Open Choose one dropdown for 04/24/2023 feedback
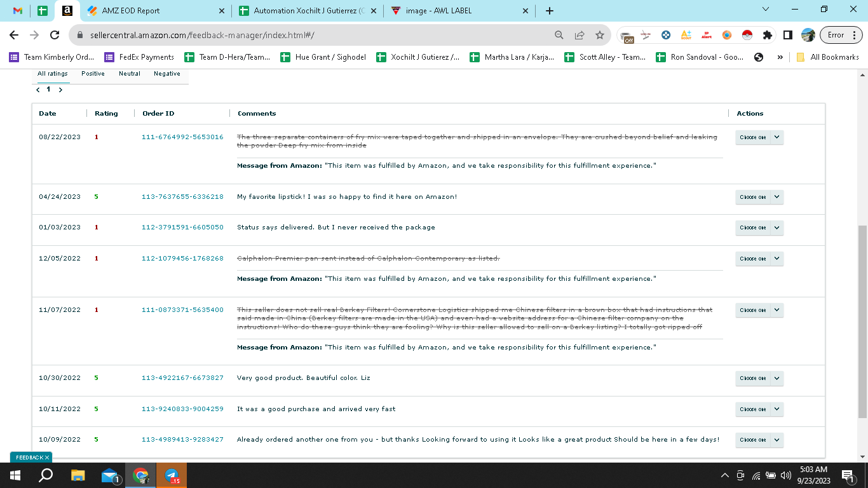This screenshot has width=868, height=488. pyautogui.click(x=759, y=197)
